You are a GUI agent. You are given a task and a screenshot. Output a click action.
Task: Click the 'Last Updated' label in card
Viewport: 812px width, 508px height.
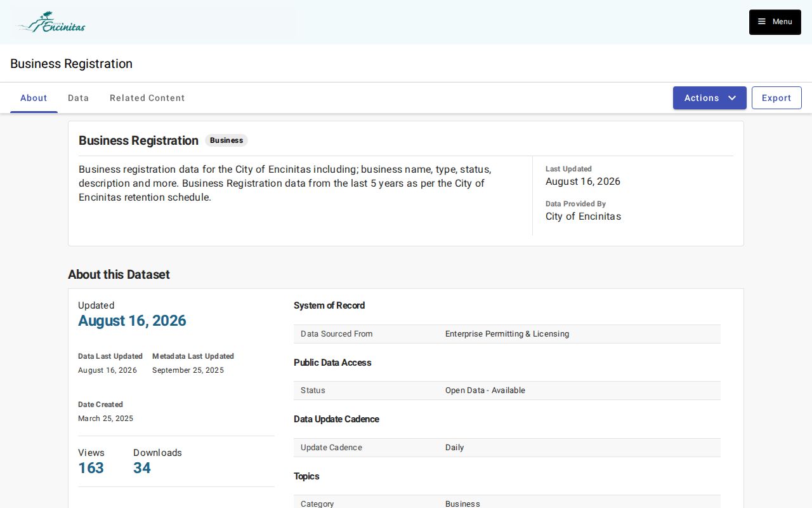[568, 169]
